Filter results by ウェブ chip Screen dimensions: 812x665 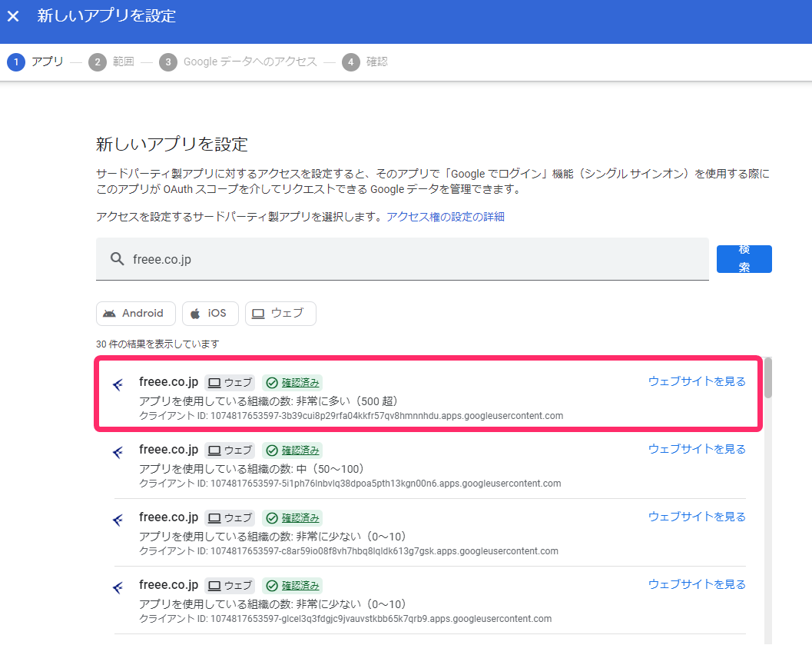280,314
